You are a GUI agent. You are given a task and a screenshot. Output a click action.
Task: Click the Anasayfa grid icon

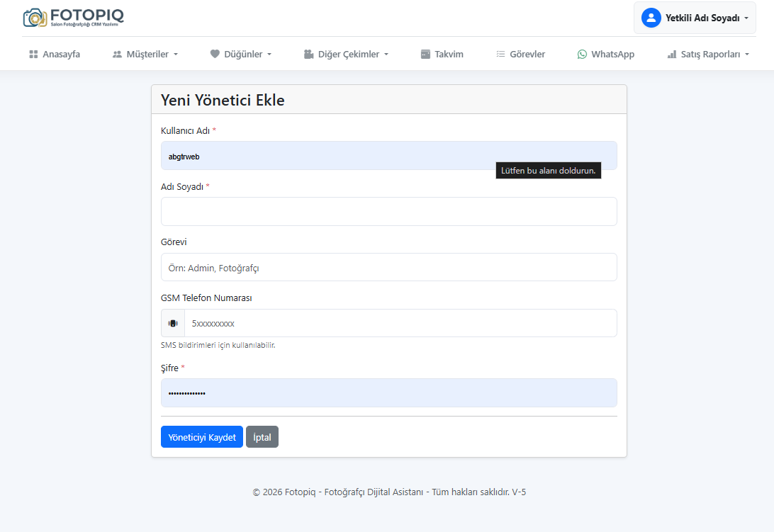tap(33, 54)
